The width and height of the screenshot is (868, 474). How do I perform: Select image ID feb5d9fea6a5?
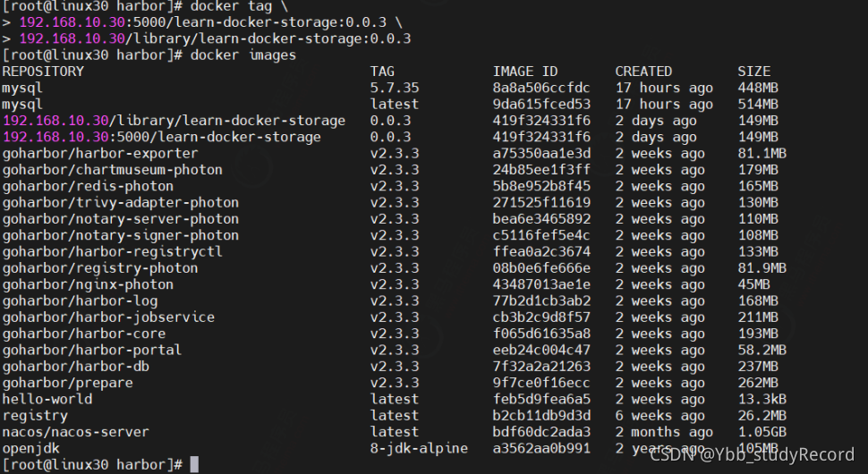click(541, 399)
